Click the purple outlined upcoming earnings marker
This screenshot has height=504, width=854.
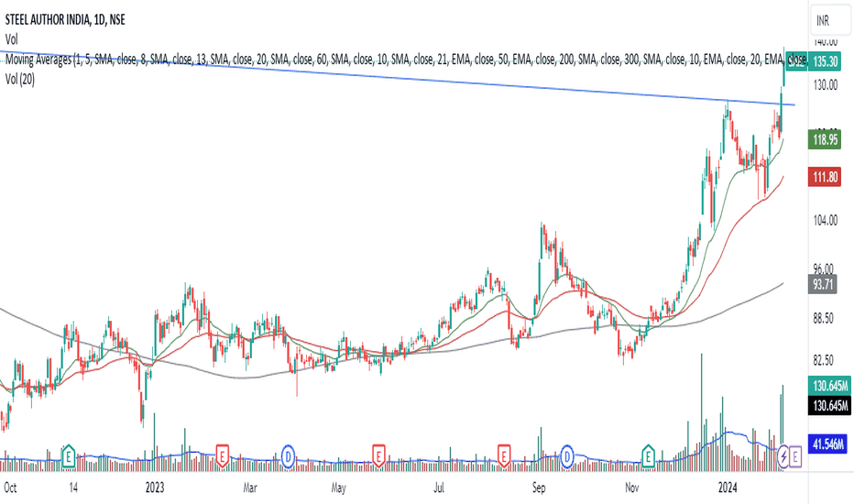coord(795,456)
